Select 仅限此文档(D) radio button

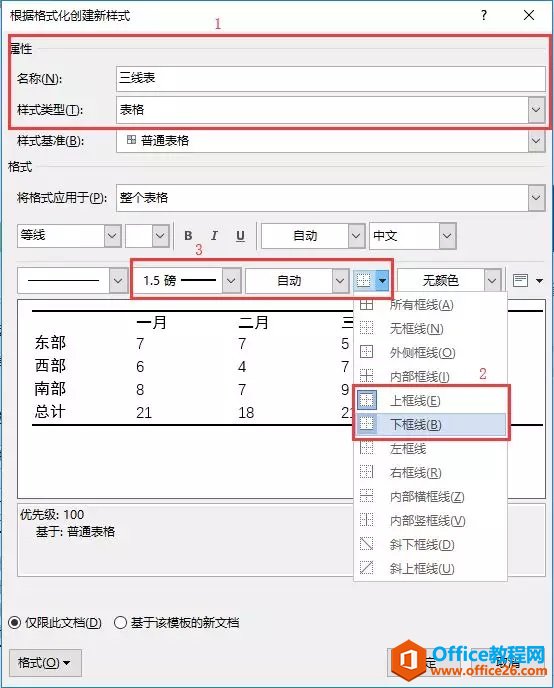click(x=14, y=622)
